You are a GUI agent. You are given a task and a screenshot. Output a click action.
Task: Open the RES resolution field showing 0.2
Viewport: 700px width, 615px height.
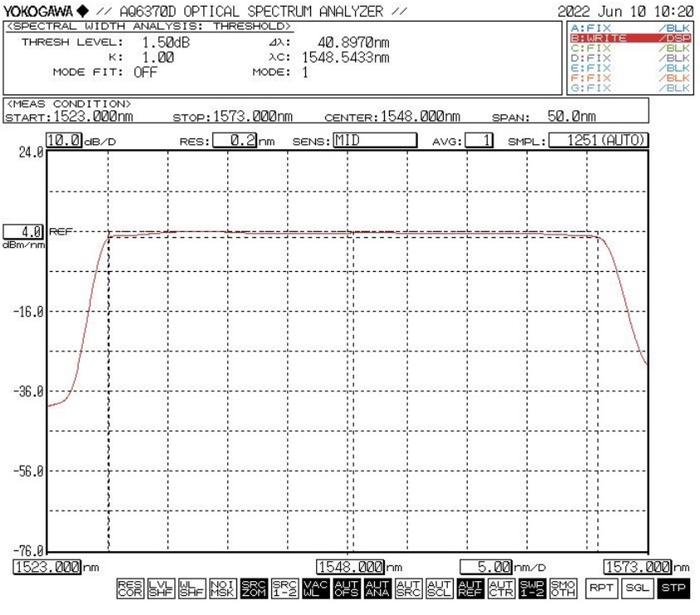[235, 142]
